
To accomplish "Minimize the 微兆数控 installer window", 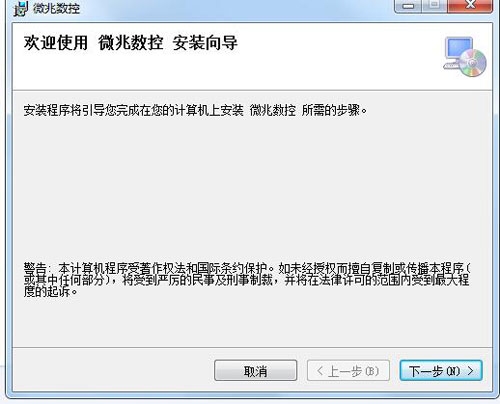I will click(408, 6).
